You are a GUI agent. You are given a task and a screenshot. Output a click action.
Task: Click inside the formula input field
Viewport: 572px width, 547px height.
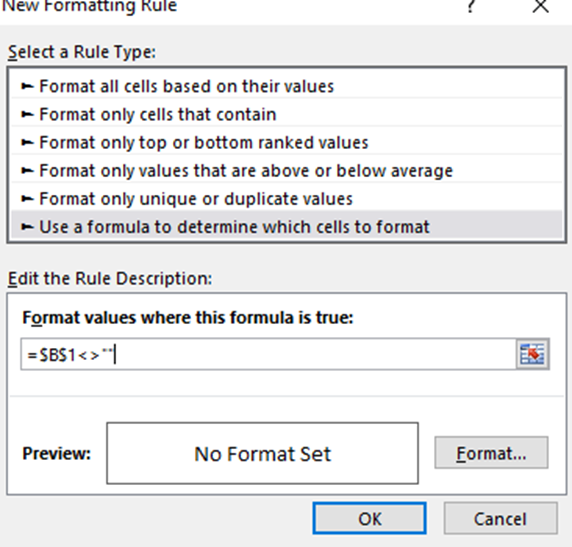point(268,354)
